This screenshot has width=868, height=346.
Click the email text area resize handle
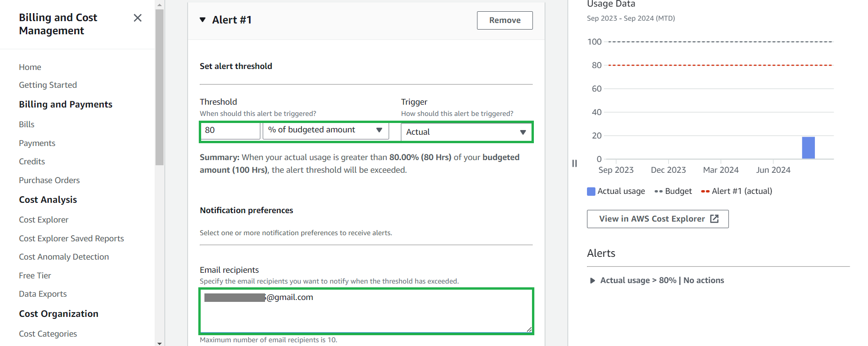(x=529, y=330)
